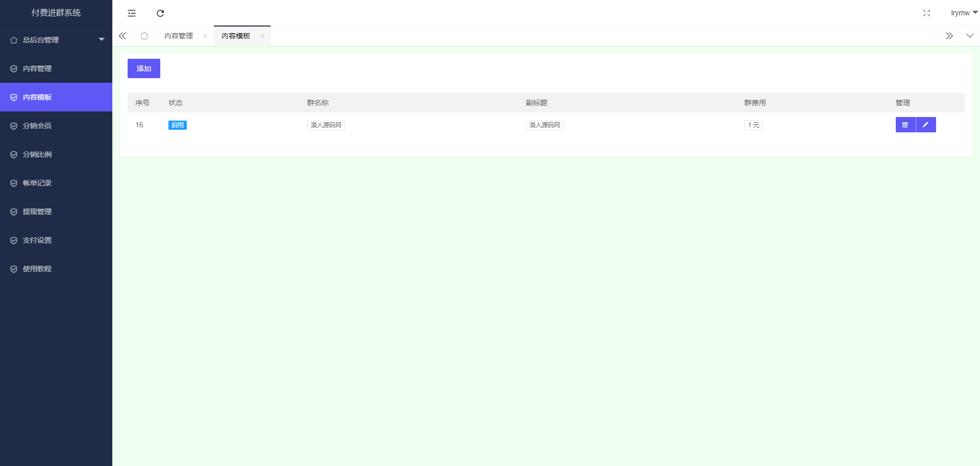This screenshot has width=980, height=466.
Task: Open the lrymw user dropdown
Action: tap(963, 13)
